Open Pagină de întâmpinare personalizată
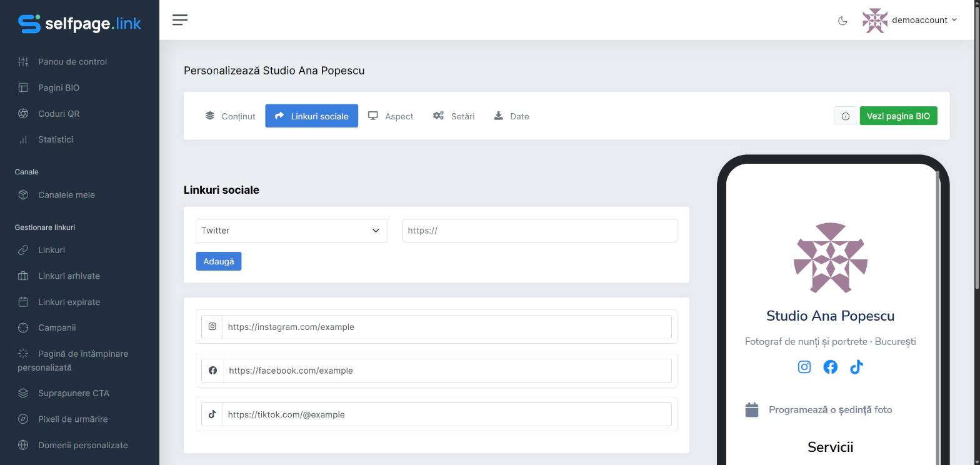 click(73, 361)
